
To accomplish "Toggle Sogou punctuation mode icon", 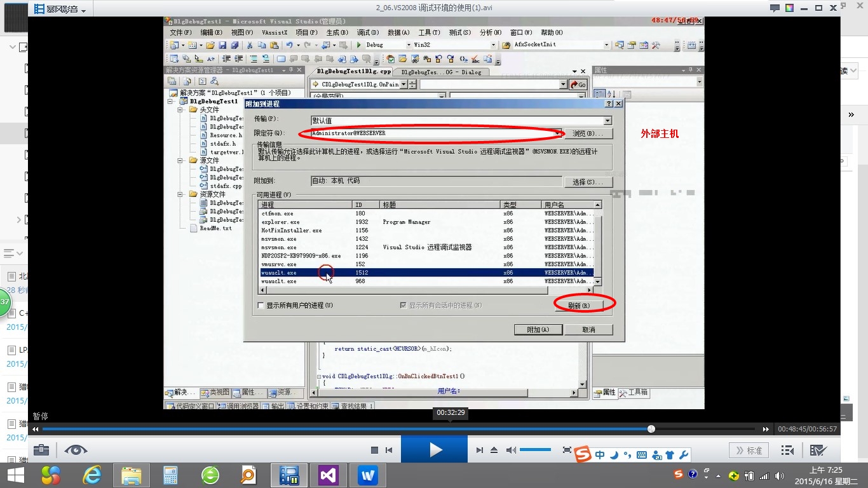I will coord(627,455).
